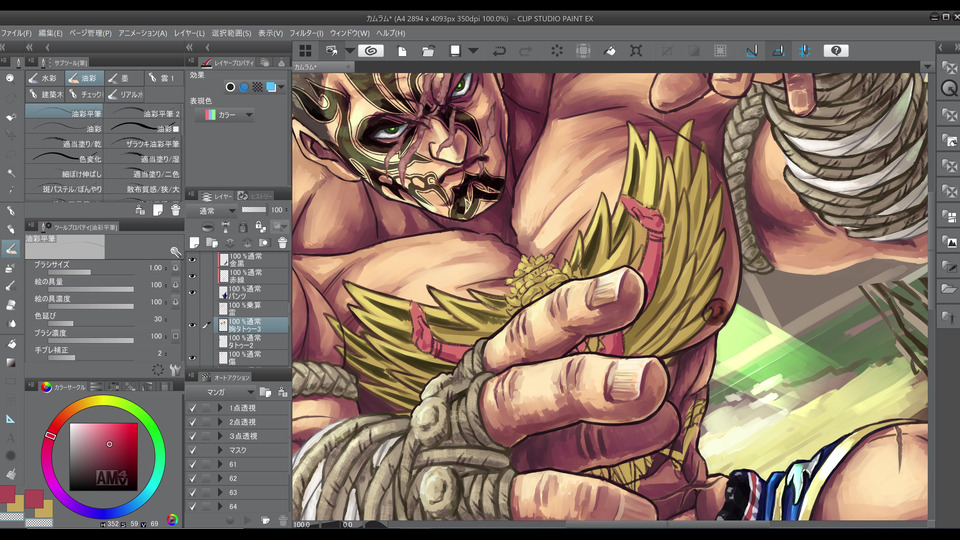This screenshot has height=540, width=960.
Task: Toggle visibility of 金黒 layer
Action: pyautogui.click(x=192, y=260)
